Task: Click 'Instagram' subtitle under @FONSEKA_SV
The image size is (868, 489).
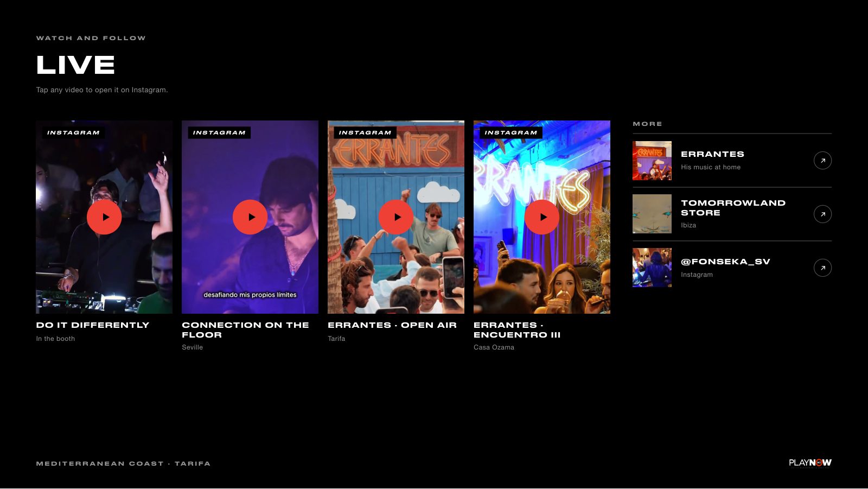Action: (697, 275)
